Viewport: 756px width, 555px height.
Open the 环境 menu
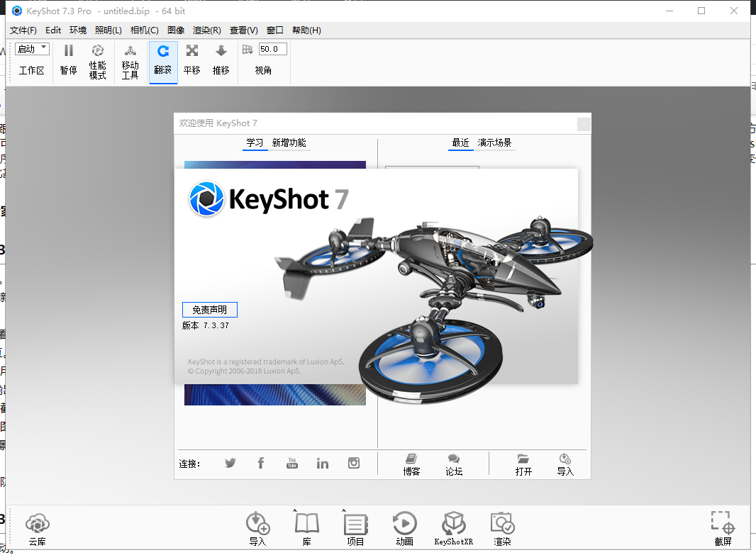[77, 30]
